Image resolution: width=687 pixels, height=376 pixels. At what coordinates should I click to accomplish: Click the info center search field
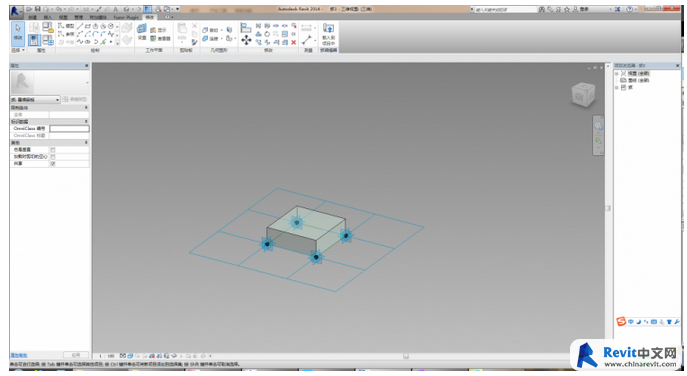[506, 9]
